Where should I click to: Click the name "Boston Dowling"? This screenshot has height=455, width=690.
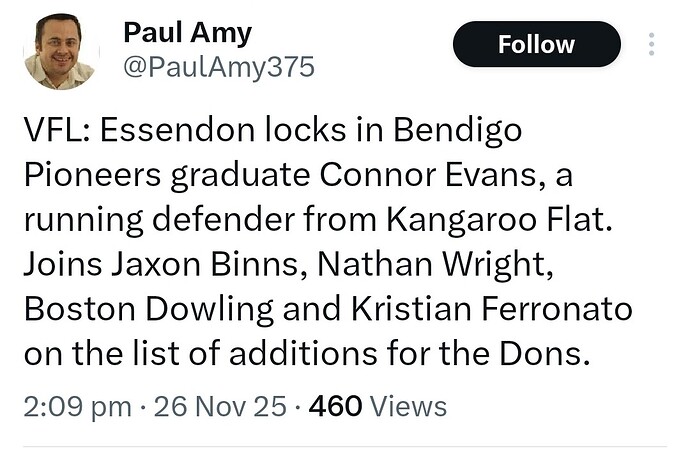(143, 309)
